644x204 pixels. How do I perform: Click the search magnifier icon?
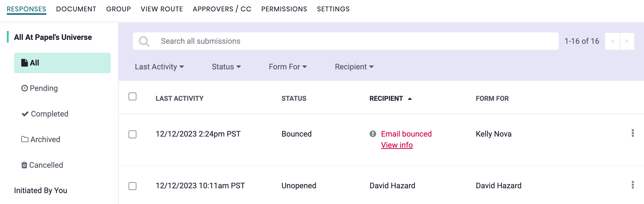[144, 41]
